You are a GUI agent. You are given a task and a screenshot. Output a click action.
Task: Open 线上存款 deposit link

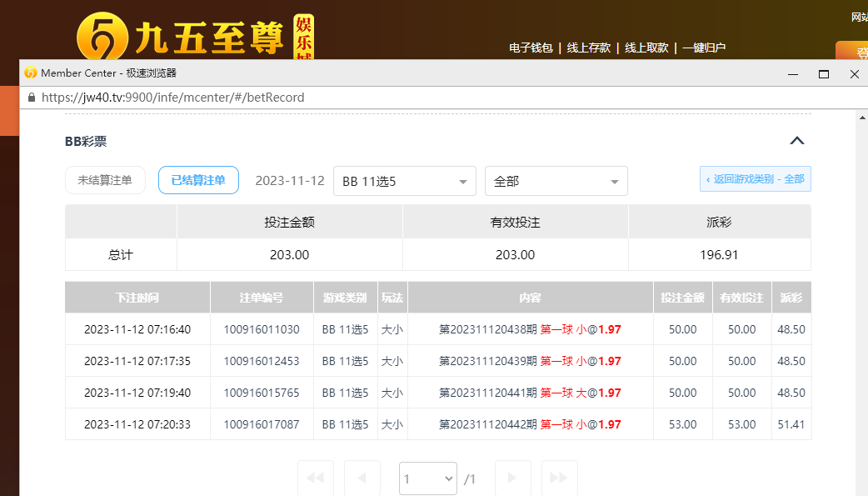coord(588,48)
